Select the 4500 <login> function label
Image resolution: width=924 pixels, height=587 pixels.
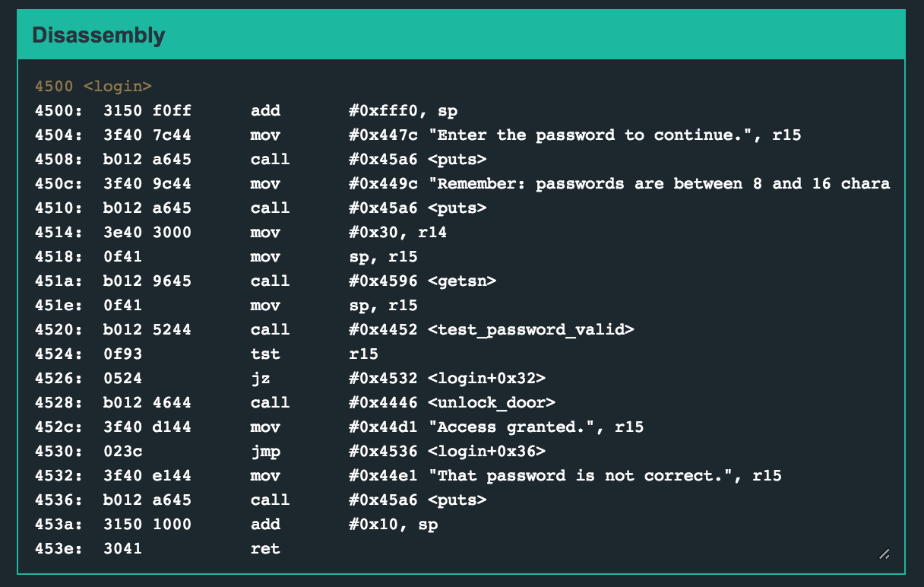pos(93,86)
